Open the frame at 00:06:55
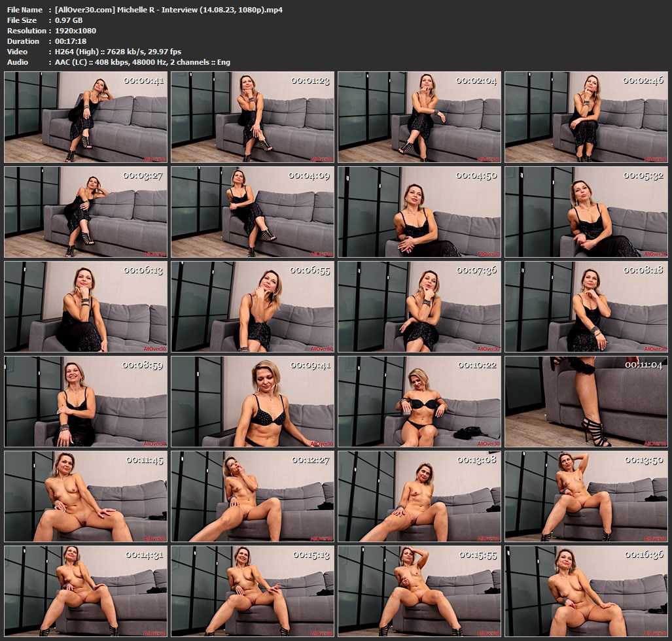 click(253, 307)
